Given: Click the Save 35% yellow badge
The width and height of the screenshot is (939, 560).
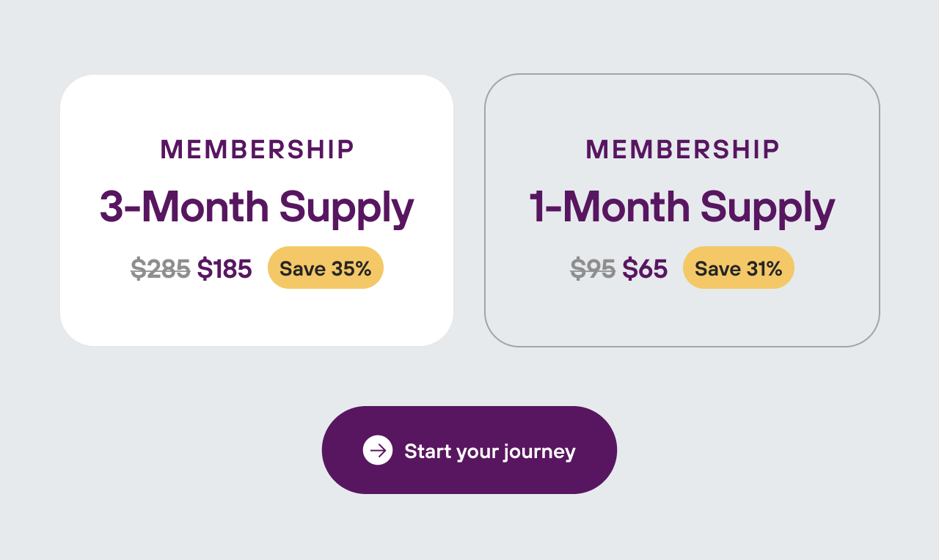Looking at the screenshot, I should pyautogui.click(x=326, y=268).
